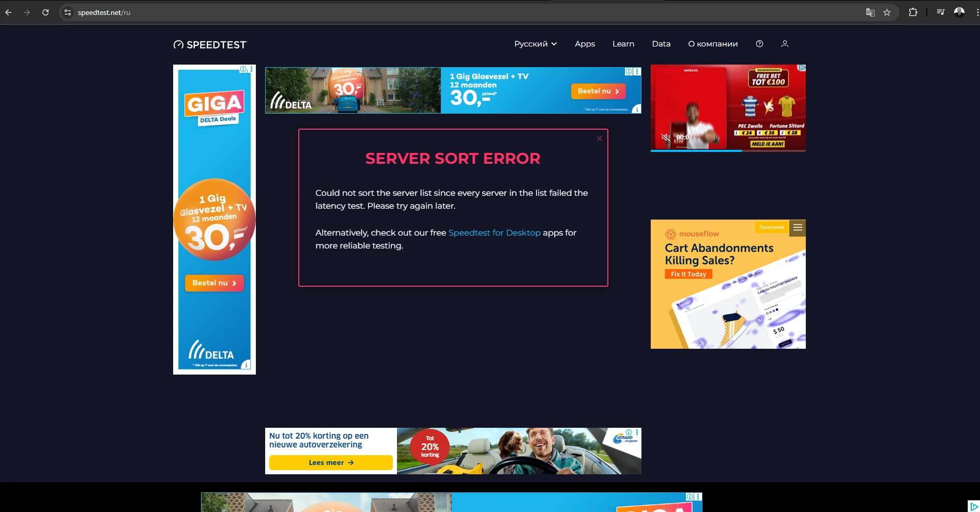This screenshot has height=512, width=980.
Task: Open the Apps menu item
Action: [x=585, y=44]
